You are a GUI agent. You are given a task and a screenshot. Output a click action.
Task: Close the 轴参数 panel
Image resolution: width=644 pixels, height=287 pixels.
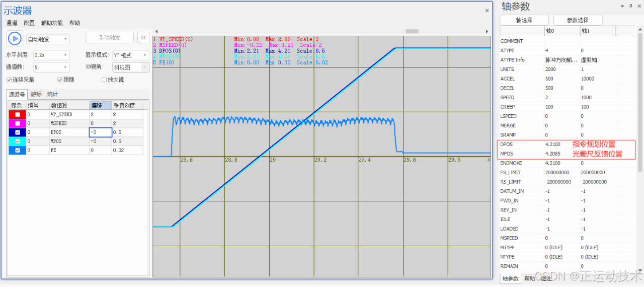(638, 6)
